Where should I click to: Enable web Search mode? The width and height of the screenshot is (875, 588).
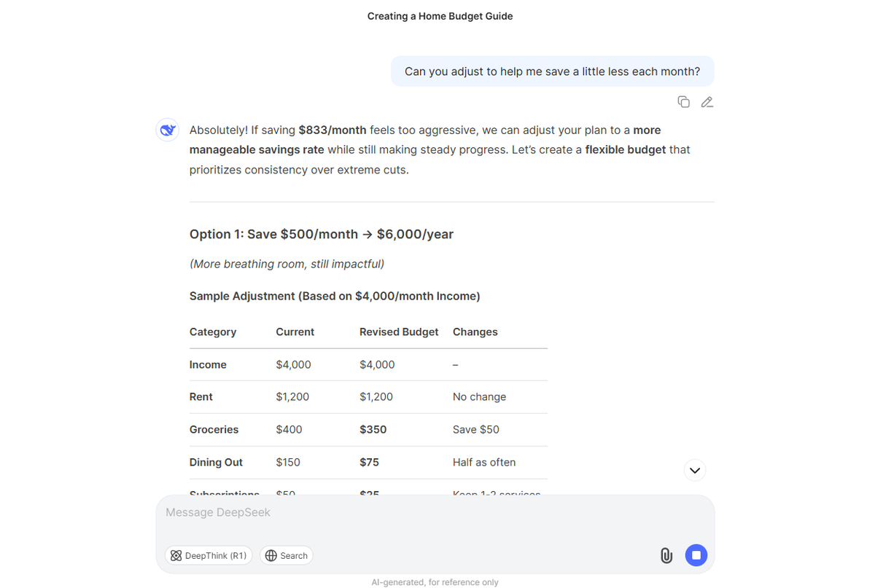[286, 555]
